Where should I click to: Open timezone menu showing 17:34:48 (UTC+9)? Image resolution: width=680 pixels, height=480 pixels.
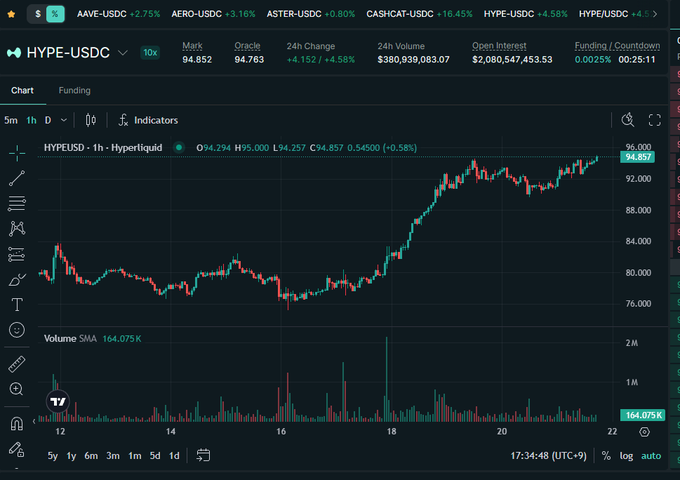[548, 456]
